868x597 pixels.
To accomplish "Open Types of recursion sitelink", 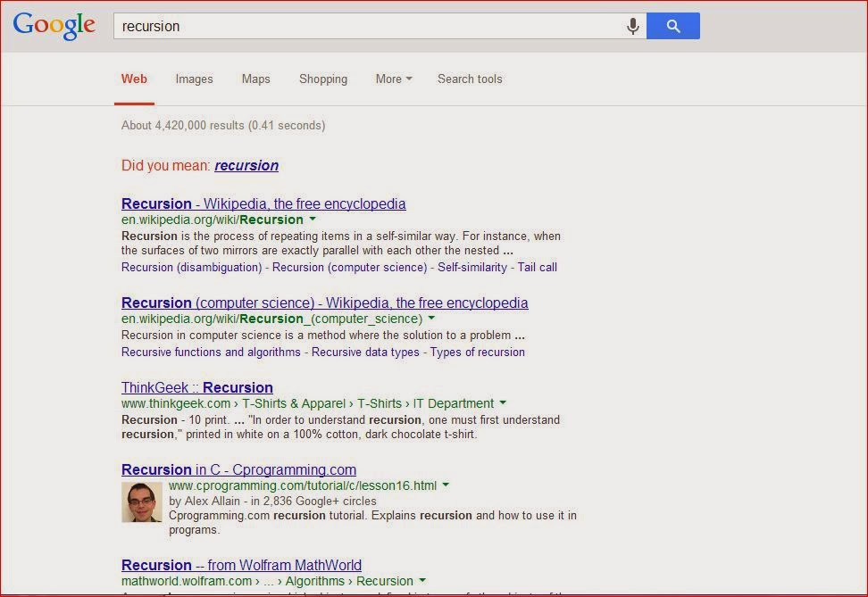I will [477, 352].
